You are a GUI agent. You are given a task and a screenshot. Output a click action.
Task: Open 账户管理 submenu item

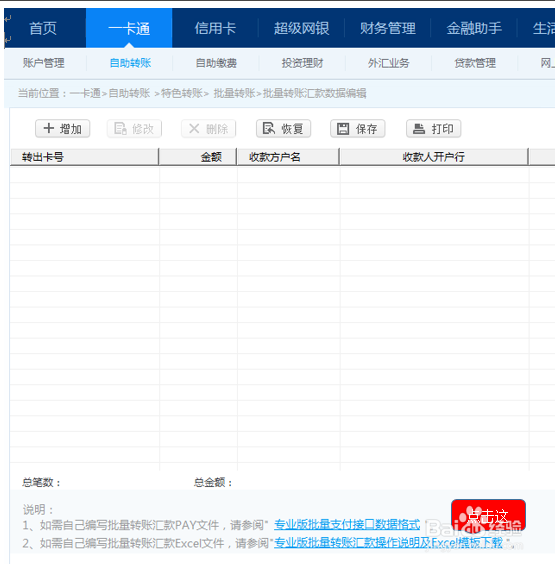(44, 63)
